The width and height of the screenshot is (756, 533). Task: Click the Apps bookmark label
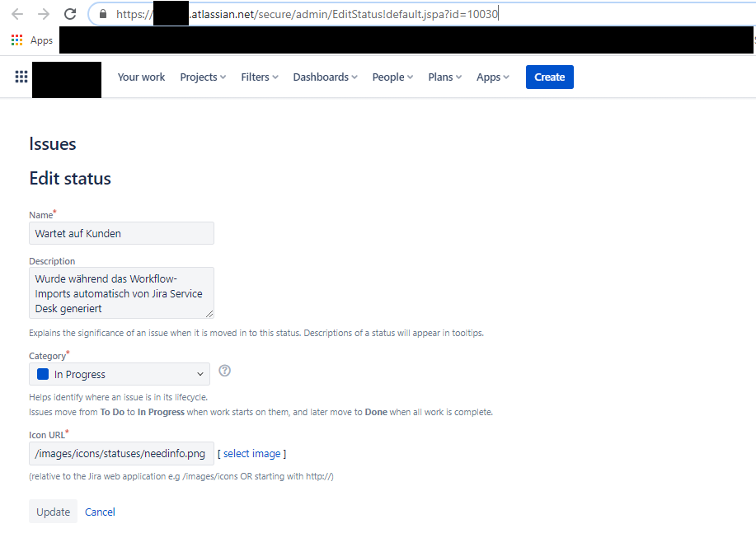tap(41, 40)
